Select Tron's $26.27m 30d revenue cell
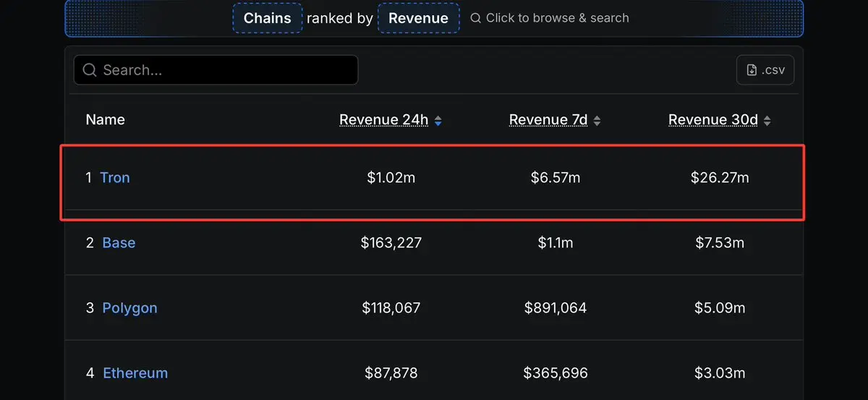 click(720, 177)
